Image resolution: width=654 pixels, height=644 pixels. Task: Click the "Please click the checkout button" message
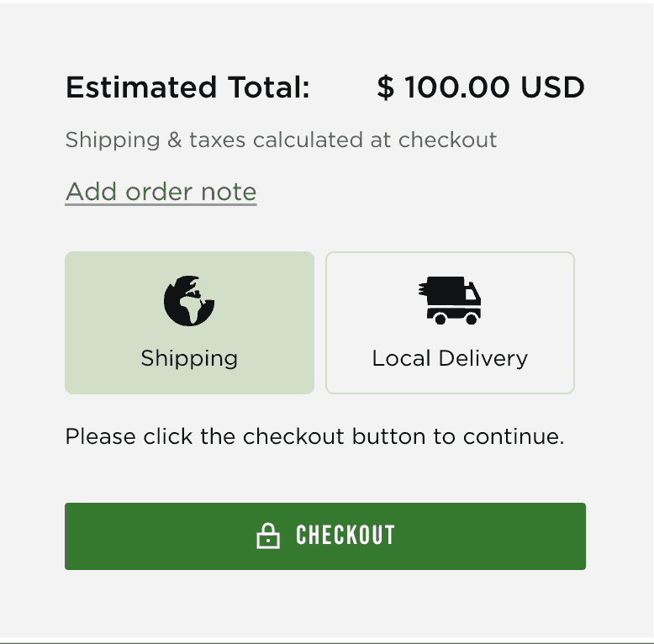314,437
